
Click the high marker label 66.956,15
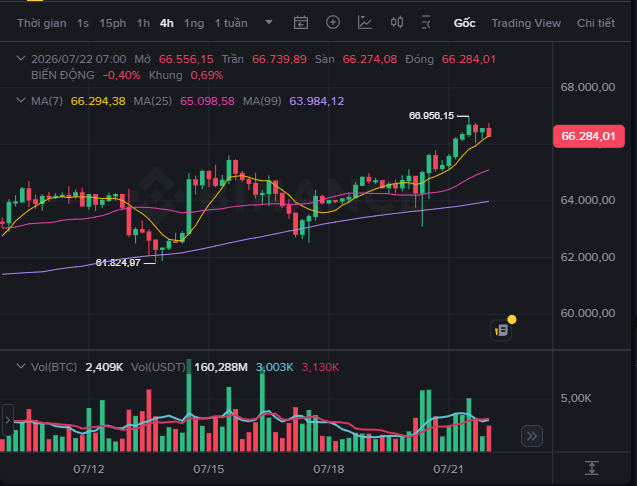click(x=431, y=116)
